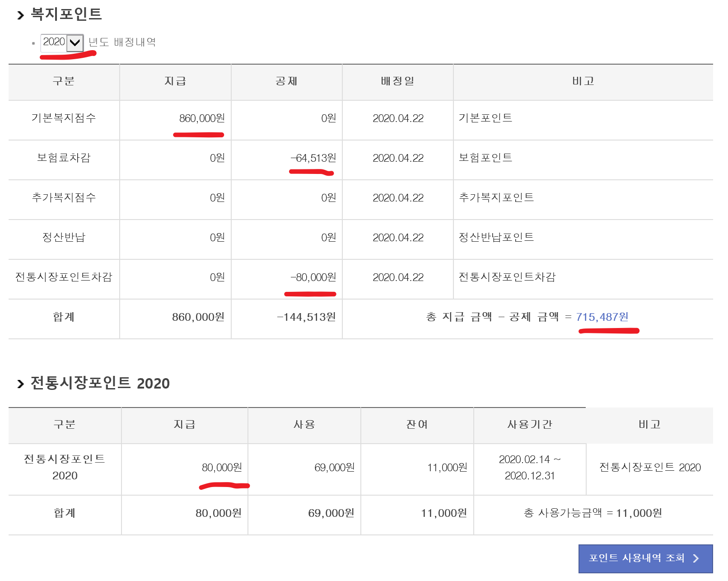Click the -64,513원 deduction value
This screenshot has width=728, height=581.
coord(313,158)
